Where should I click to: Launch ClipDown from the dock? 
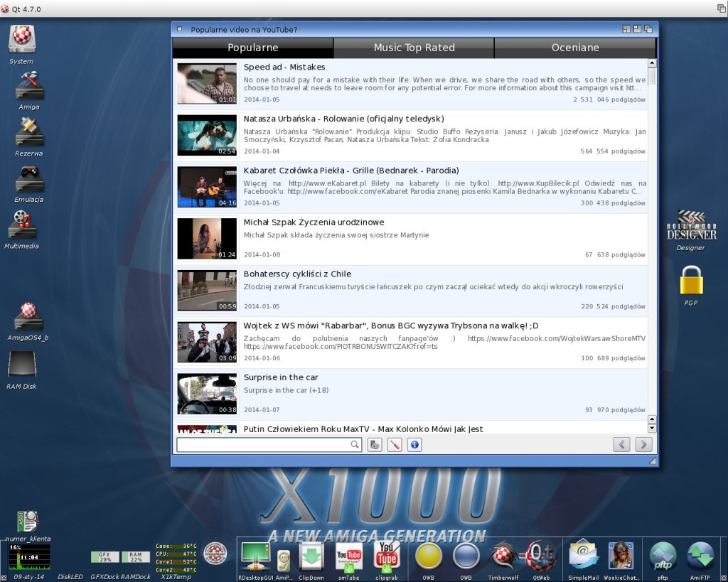coord(311,556)
